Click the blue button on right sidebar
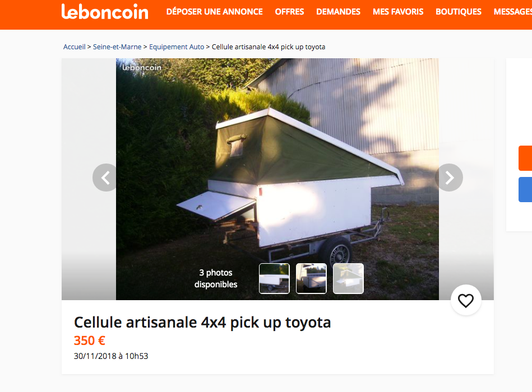Image resolution: width=532 pixels, height=392 pixels. click(525, 190)
